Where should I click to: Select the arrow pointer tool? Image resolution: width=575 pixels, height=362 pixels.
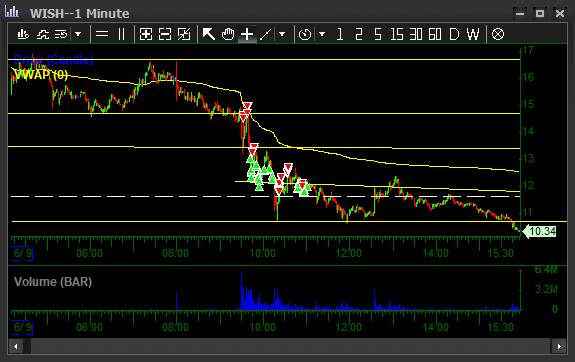tap(209, 34)
